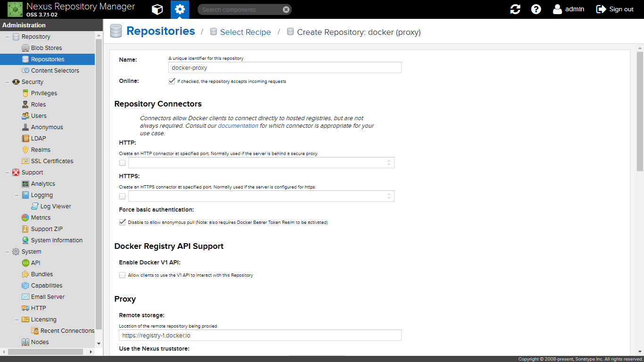The image size is (644, 362).
Task: Collapse the Security tree section
Action: pos(7,82)
